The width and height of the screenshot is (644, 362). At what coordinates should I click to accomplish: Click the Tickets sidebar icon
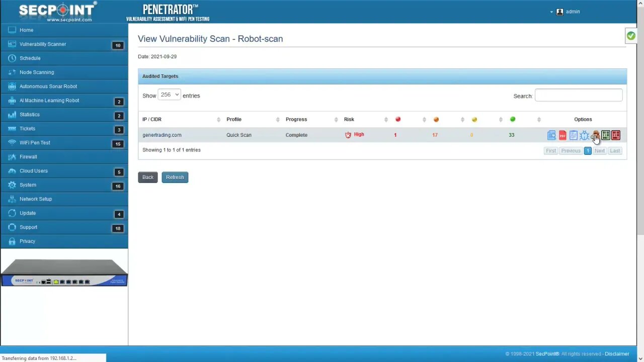[x=12, y=129]
